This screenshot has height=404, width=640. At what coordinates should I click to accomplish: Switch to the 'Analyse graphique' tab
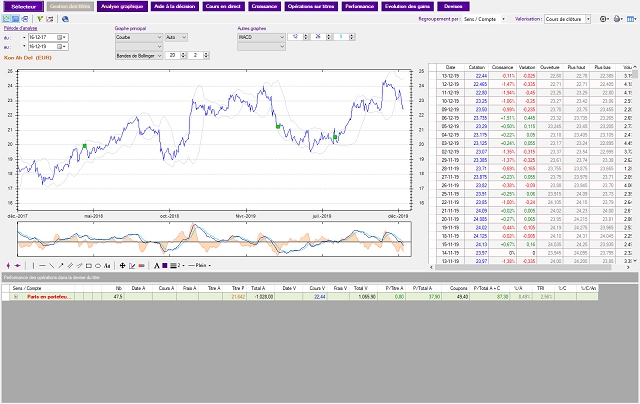pos(123,6)
